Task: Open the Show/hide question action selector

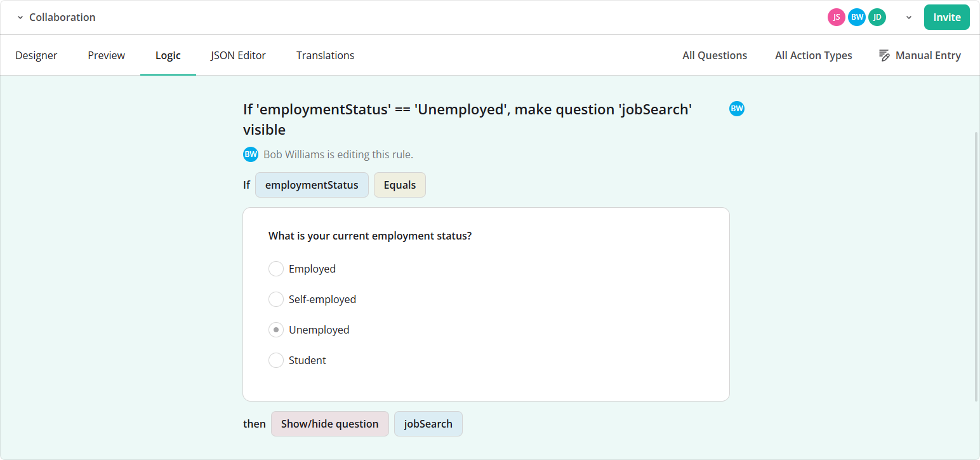Action: (330, 424)
